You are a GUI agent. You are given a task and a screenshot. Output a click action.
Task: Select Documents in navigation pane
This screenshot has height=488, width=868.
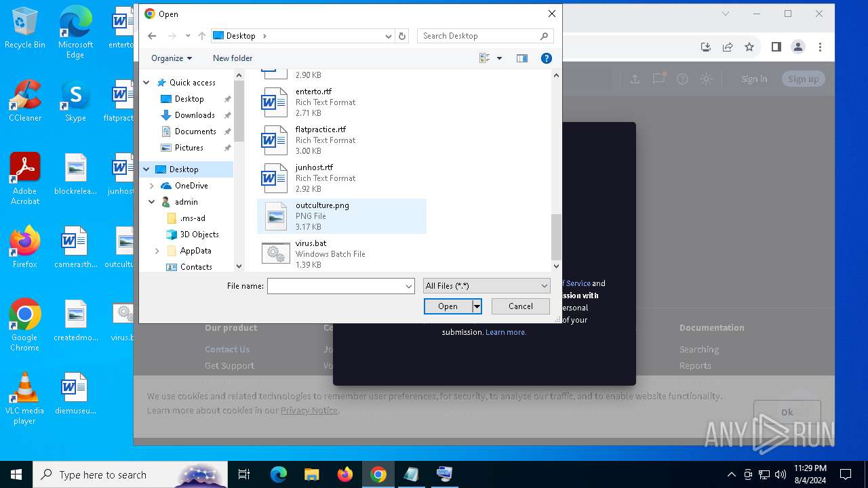195,131
